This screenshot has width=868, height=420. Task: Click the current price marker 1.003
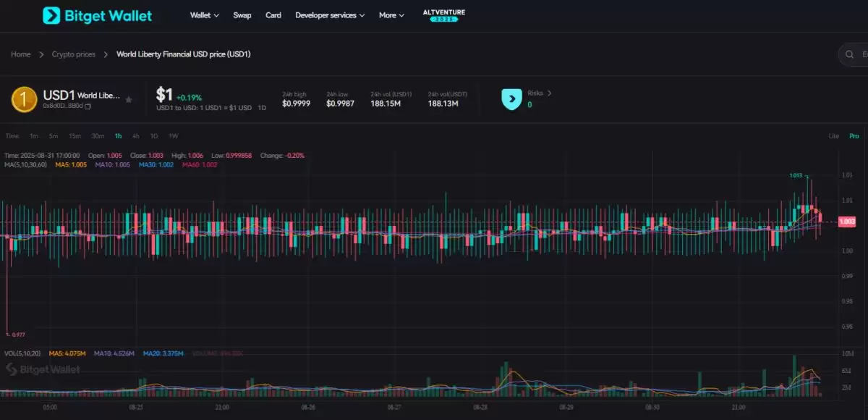[x=846, y=222]
